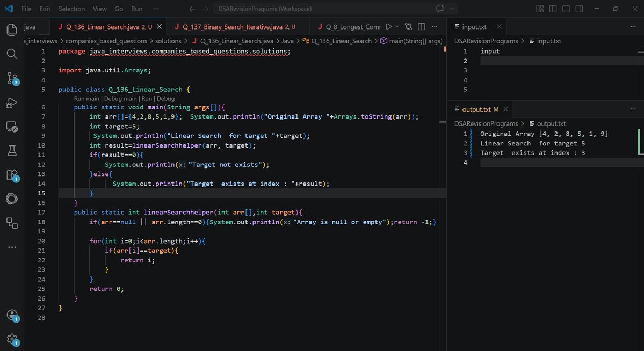Open the Java breadcrumb segment
Viewport: 644px width, 351px height.
click(x=287, y=41)
